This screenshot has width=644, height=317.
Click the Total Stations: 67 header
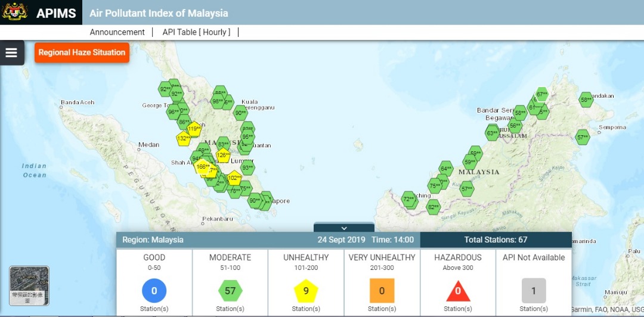(x=496, y=240)
